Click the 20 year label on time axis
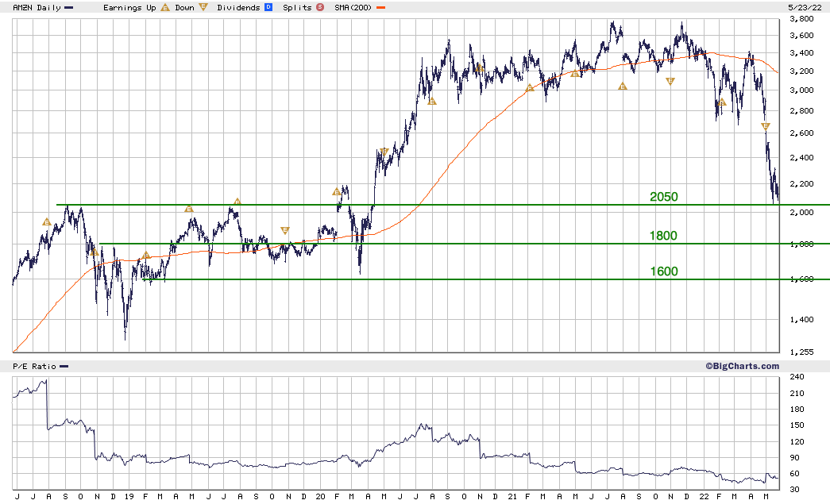Viewport: 830px width, 504px height. click(320, 497)
